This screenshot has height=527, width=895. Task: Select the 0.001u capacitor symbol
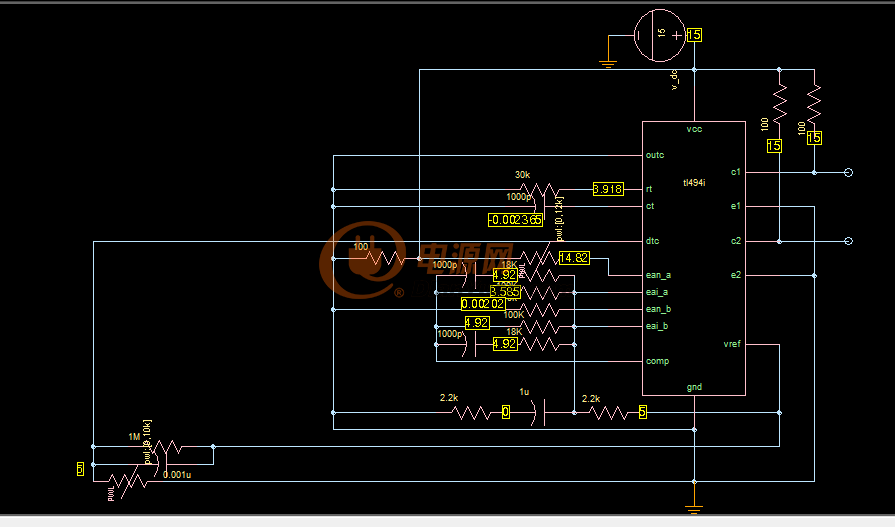click(162, 464)
